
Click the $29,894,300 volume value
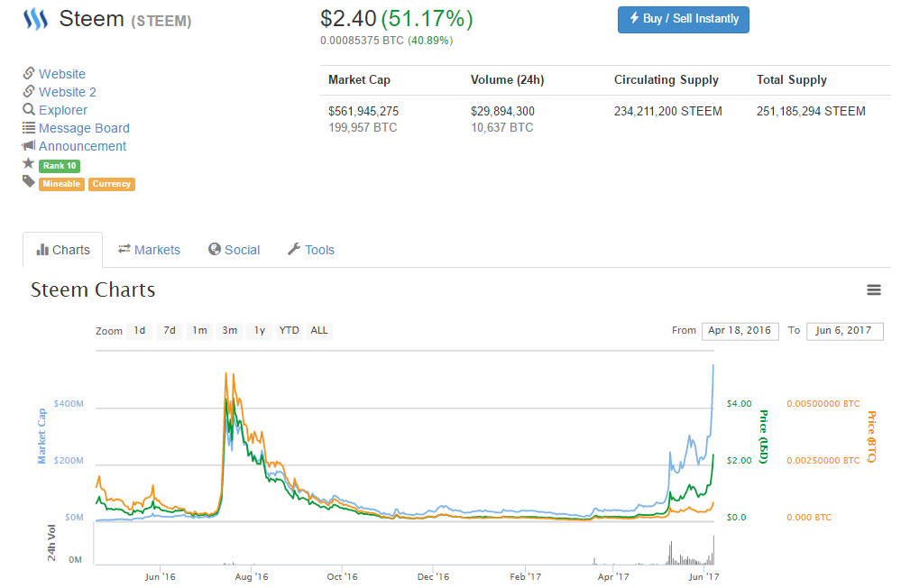(502, 112)
